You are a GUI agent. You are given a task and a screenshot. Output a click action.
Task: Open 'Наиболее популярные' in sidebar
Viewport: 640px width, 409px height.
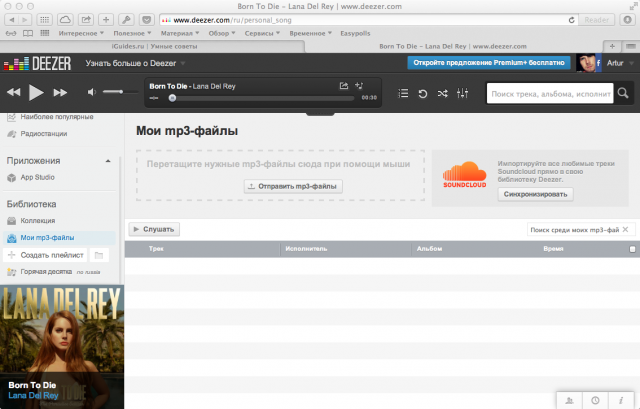57,117
